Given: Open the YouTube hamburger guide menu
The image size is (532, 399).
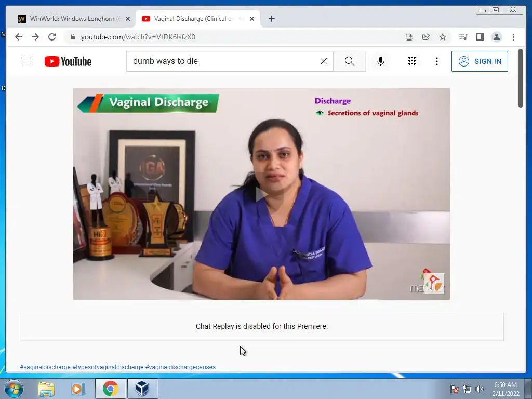Looking at the screenshot, I should [26, 61].
